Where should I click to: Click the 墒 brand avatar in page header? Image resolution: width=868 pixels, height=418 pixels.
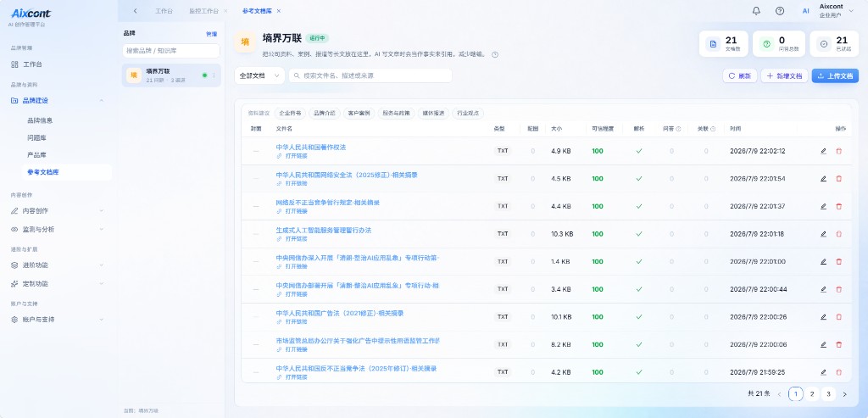pyautogui.click(x=245, y=42)
